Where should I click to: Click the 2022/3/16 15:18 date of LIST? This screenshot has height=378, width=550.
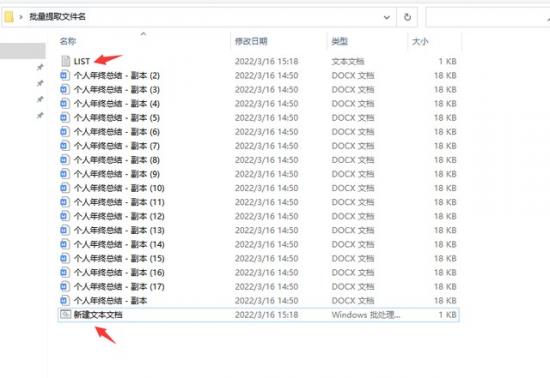click(x=267, y=61)
